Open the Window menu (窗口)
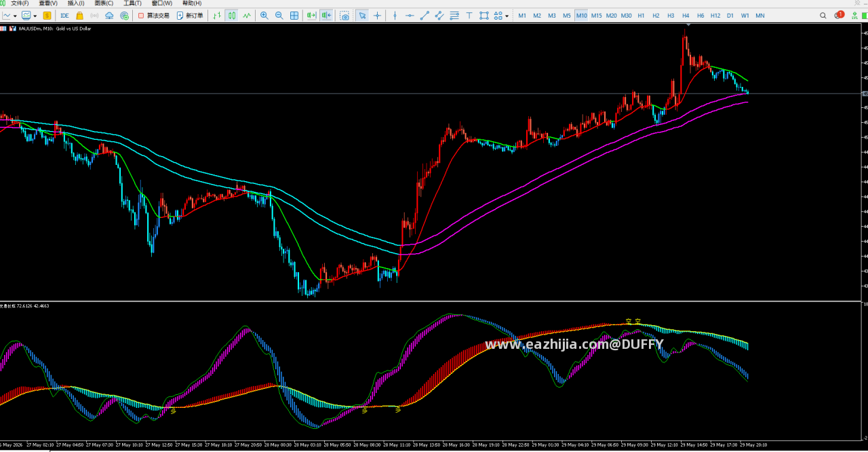 click(162, 3)
